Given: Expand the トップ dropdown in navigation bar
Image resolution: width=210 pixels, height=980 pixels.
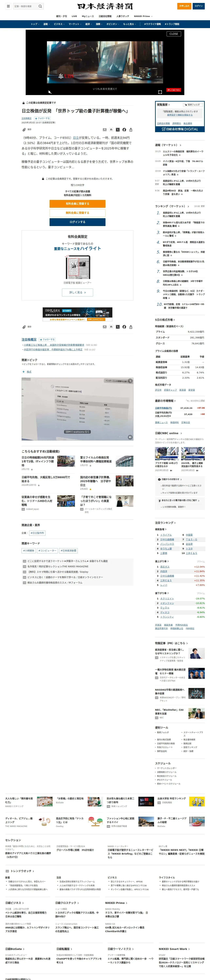Looking at the screenshot, I should [x=35, y=24].
